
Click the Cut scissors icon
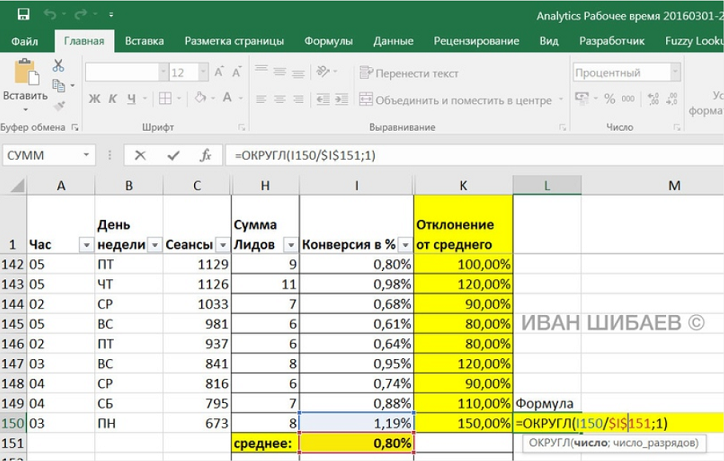coord(58,65)
